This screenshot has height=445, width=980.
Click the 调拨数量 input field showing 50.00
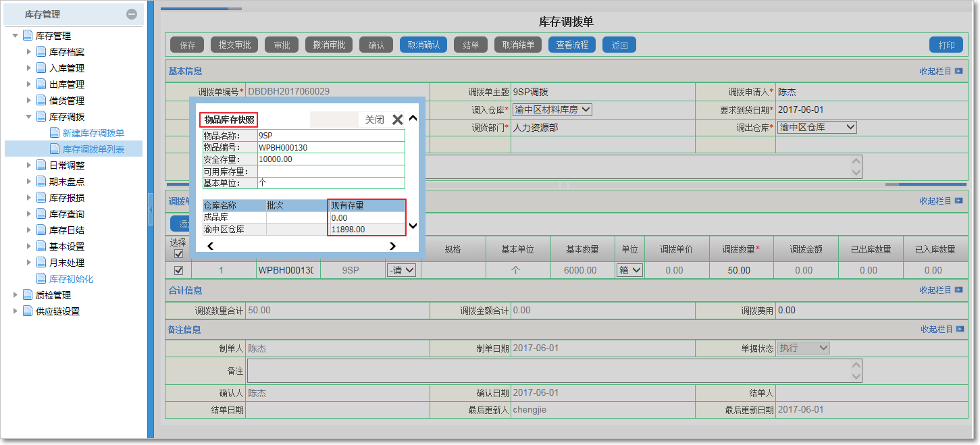coord(739,270)
